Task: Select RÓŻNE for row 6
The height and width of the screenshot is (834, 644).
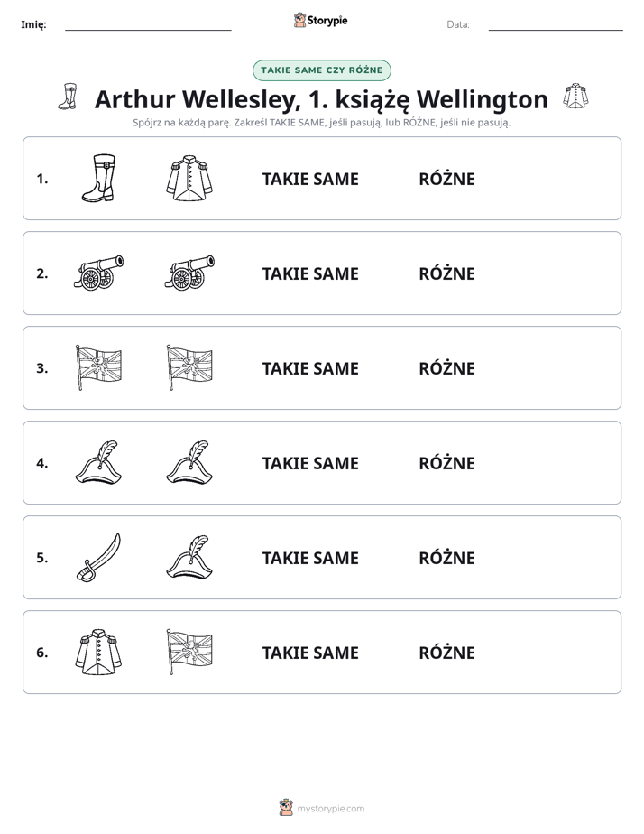Action: coord(446,652)
